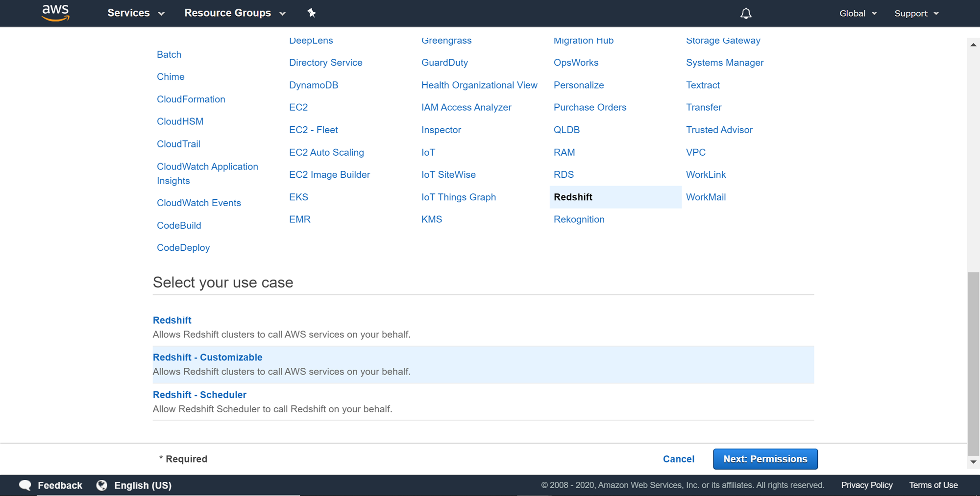Open the Support menu
The image size is (980, 496).
(916, 13)
